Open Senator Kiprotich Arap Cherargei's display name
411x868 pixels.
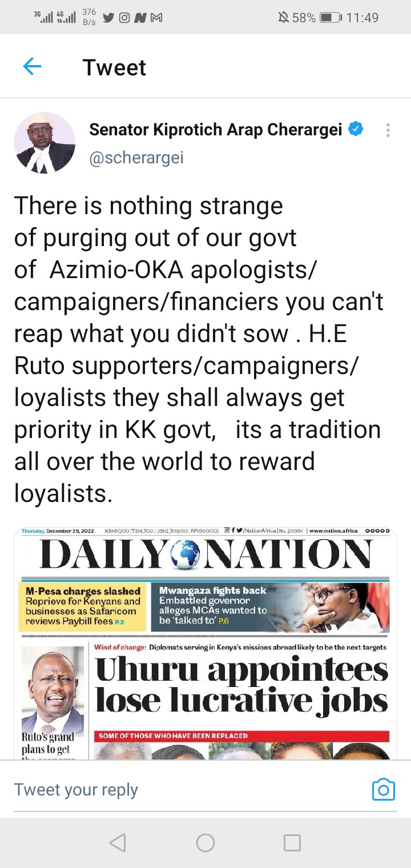215,130
